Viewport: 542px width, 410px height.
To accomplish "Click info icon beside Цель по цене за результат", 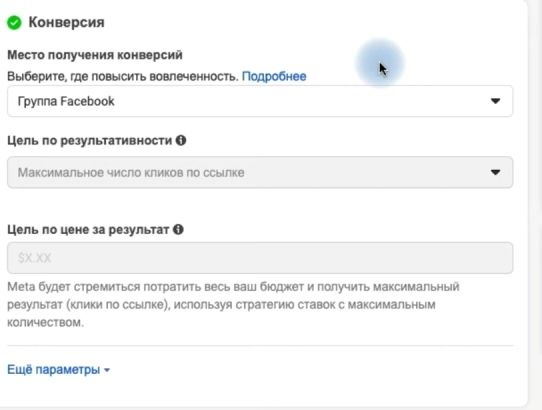I will pos(178,229).
